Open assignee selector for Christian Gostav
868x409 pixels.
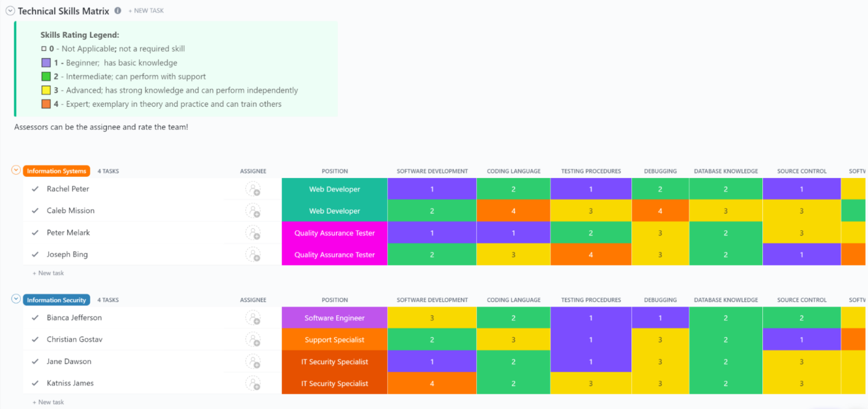click(x=253, y=340)
